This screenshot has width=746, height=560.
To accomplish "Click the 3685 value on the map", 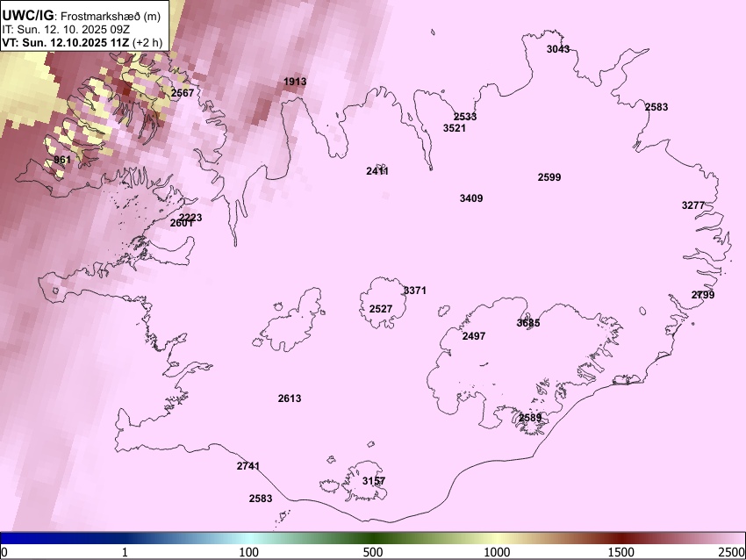I will 528,323.
